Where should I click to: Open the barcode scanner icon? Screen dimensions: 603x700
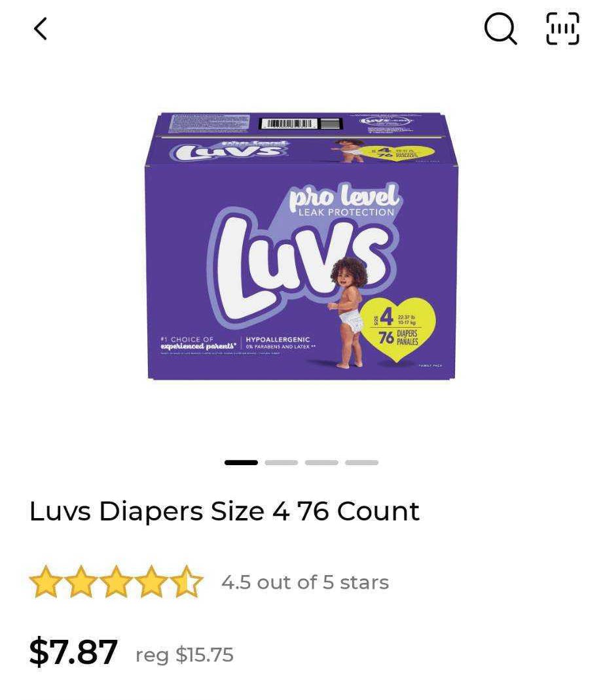[x=563, y=29]
